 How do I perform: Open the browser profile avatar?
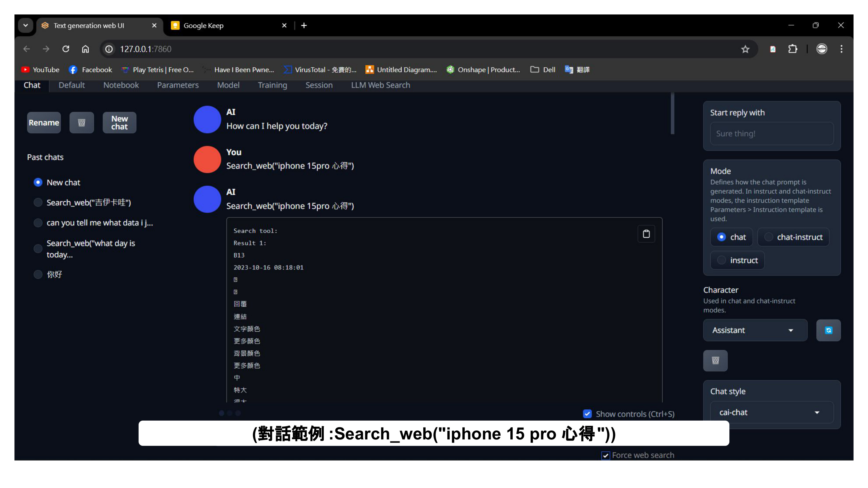pyautogui.click(x=821, y=49)
